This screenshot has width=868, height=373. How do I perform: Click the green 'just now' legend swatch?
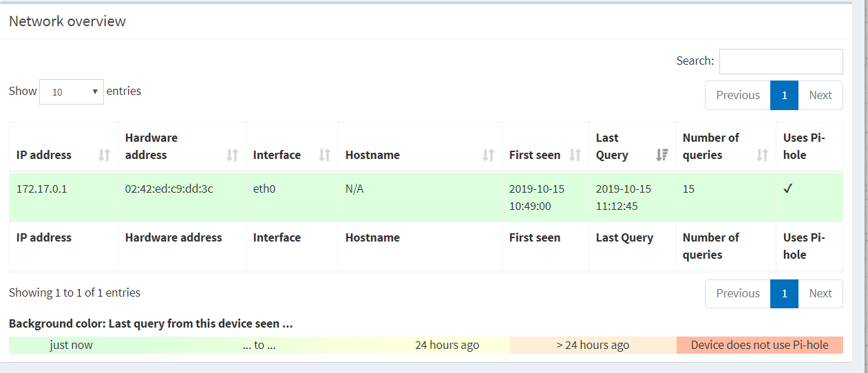click(x=72, y=345)
